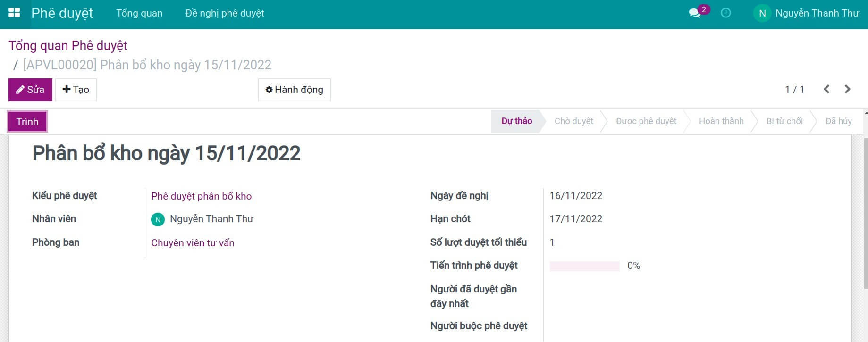Viewport: 868px width, 342px height.
Task: Click employee avatar beside Nguyễn Thanh Thư
Action: 158,219
